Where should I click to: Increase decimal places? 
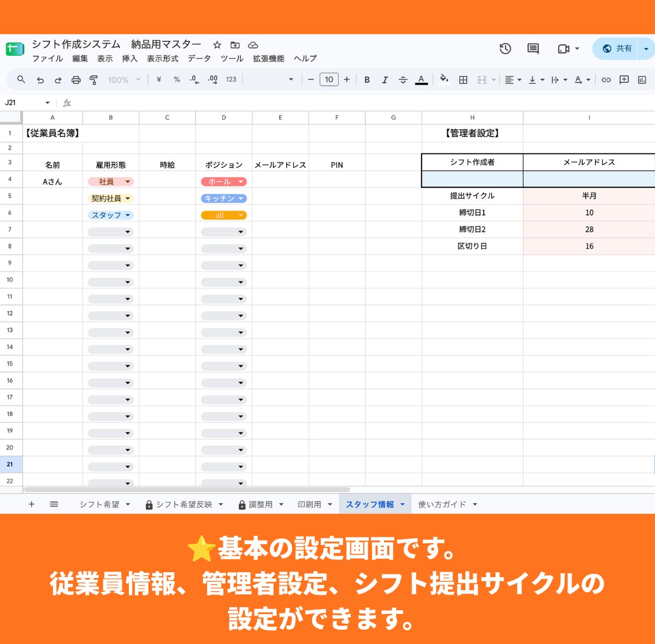(213, 79)
